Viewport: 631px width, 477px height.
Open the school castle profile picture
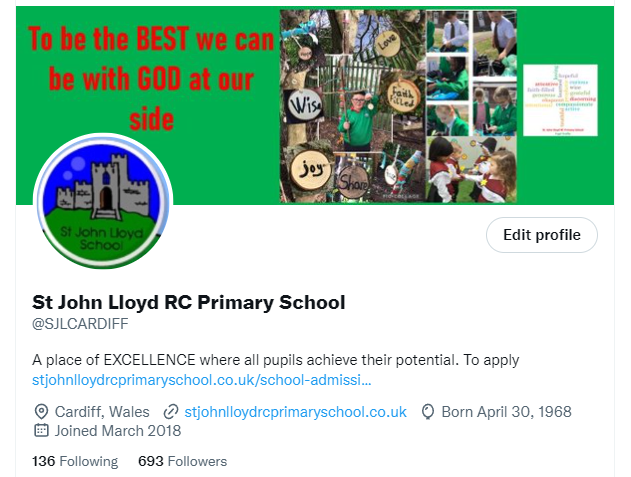(x=103, y=201)
